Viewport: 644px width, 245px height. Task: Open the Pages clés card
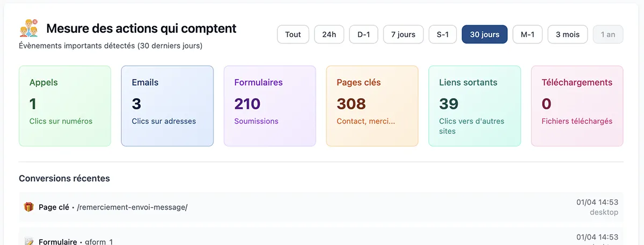coord(372,106)
